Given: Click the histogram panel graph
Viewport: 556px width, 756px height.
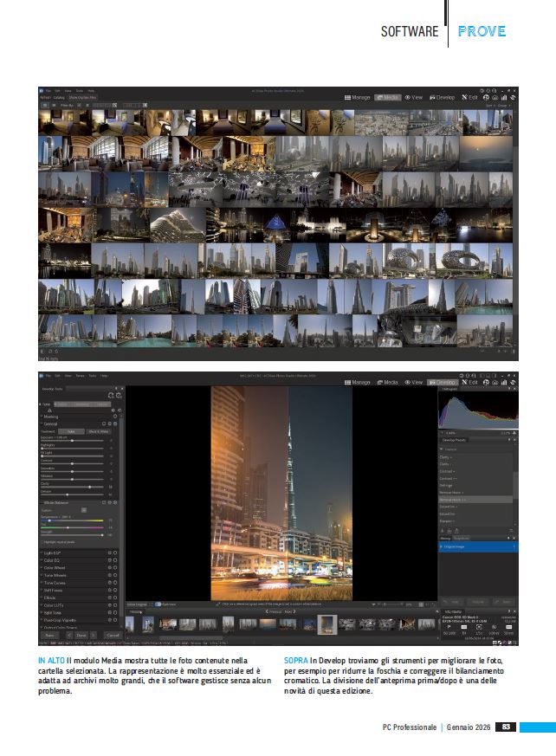Looking at the screenshot, I should pyautogui.click(x=478, y=410).
